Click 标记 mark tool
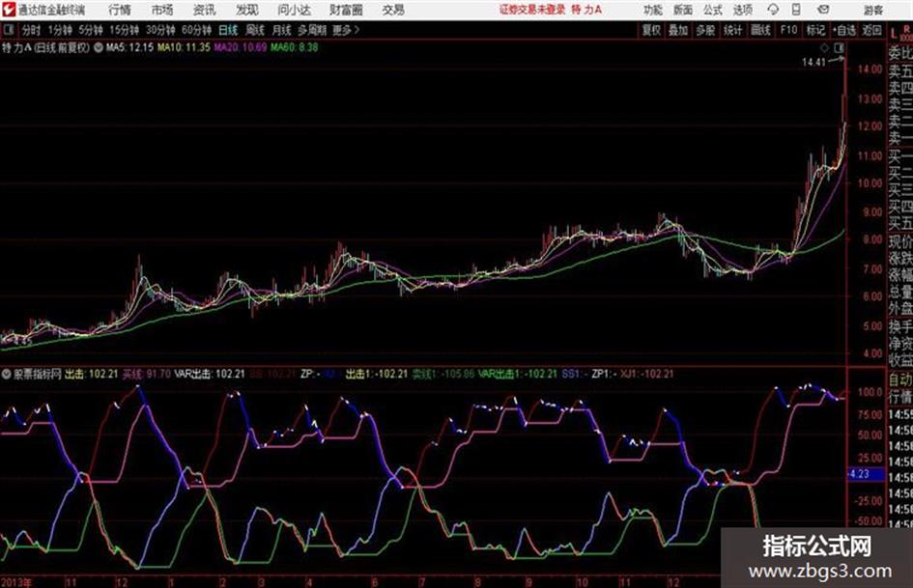The image size is (913, 588). (x=815, y=30)
